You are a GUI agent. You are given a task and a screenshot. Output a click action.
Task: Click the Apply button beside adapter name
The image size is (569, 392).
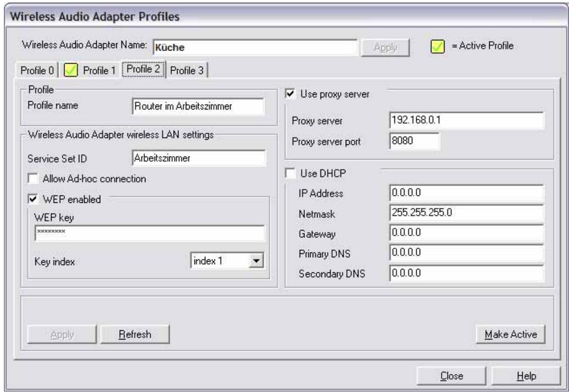pos(385,48)
